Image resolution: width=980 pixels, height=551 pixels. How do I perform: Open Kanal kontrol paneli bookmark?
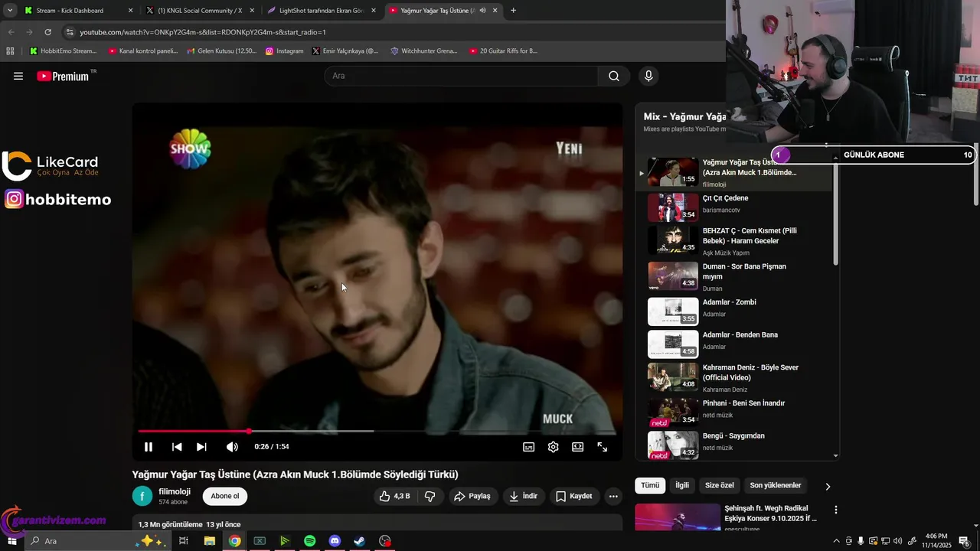coord(143,51)
